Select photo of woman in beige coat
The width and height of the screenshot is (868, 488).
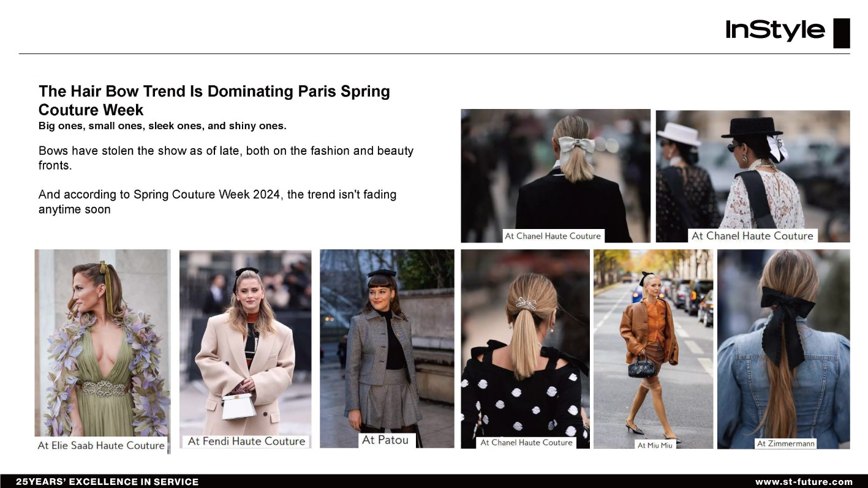245,349
